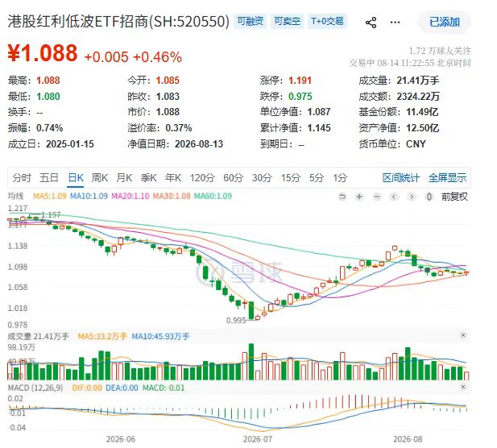Select the 15分 chart tab

(x=290, y=178)
